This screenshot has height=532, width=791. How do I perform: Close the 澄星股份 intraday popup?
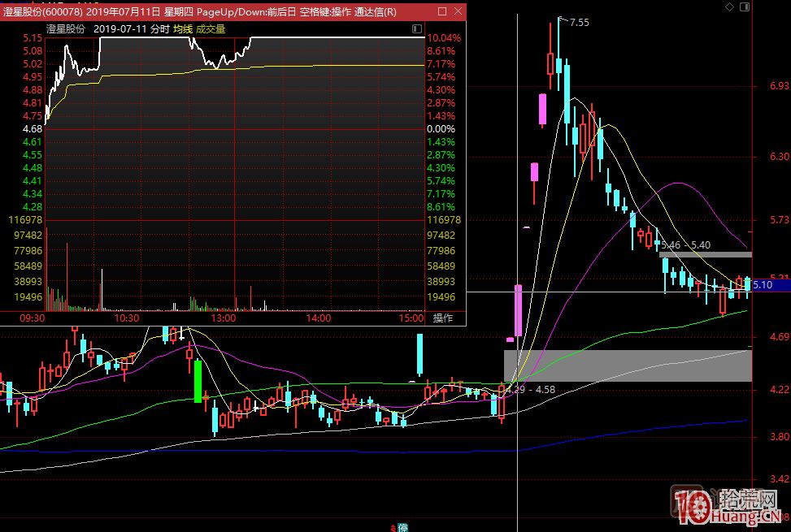point(456,11)
